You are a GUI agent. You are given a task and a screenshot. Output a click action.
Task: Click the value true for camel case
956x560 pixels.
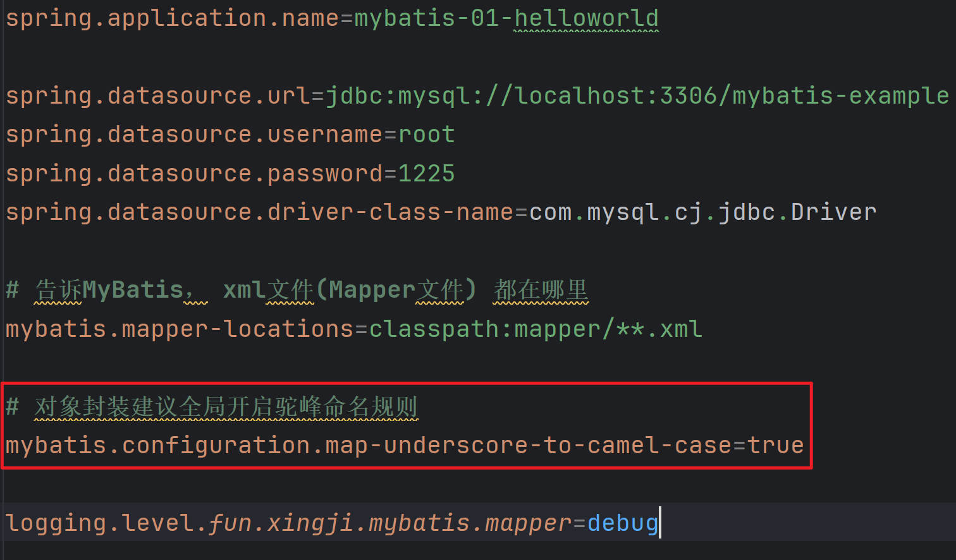tap(778, 445)
